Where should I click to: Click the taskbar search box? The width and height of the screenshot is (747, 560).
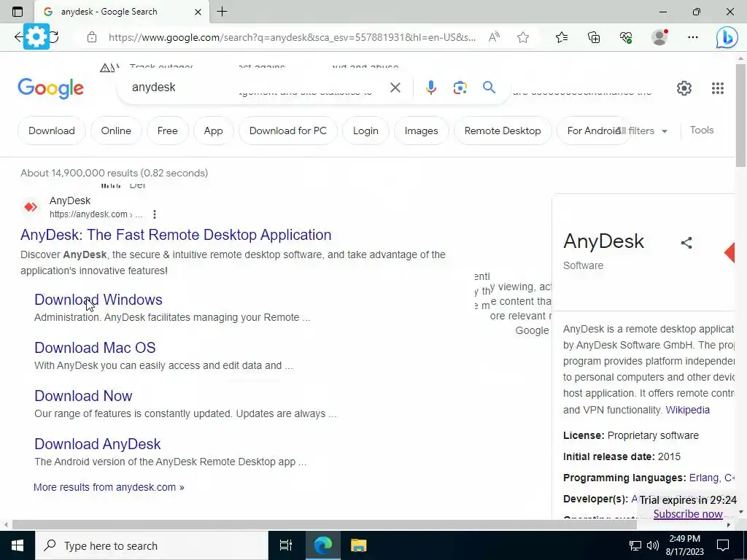(152, 545)
